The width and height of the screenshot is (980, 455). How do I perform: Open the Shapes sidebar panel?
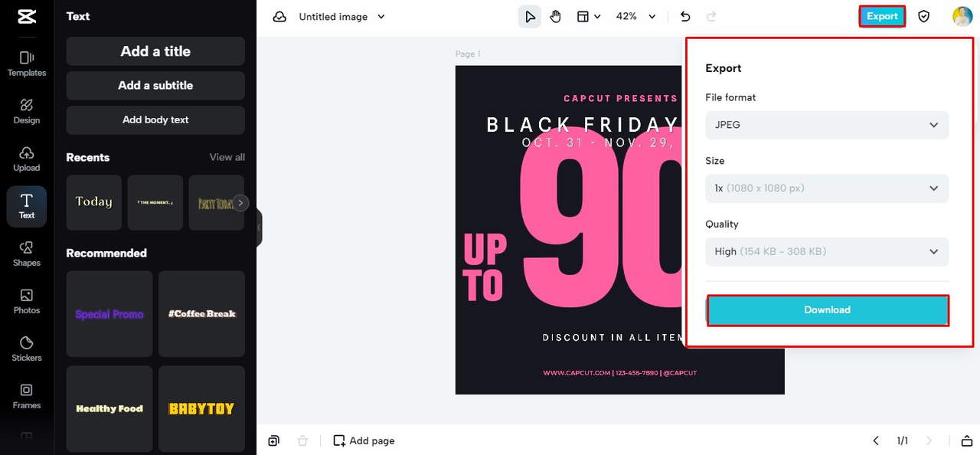click(x=27, y=254)
